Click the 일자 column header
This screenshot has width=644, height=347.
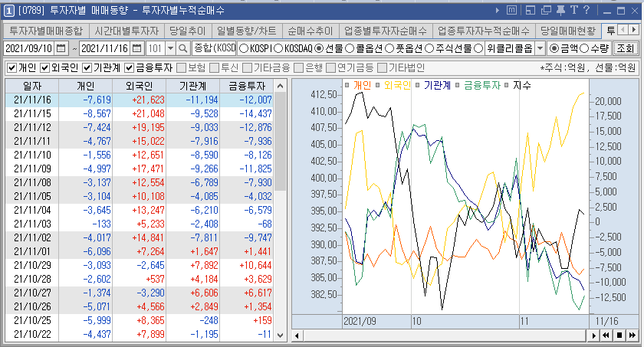[32, 86]
